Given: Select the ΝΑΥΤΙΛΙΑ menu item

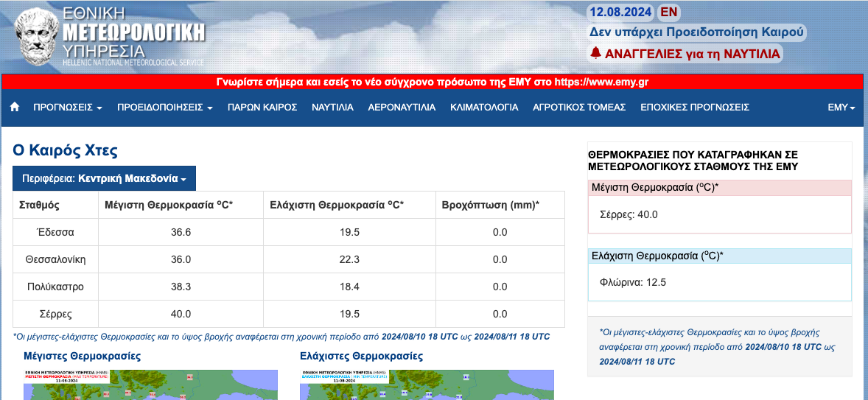Looking at the screenshot, I should coord(333,108).
